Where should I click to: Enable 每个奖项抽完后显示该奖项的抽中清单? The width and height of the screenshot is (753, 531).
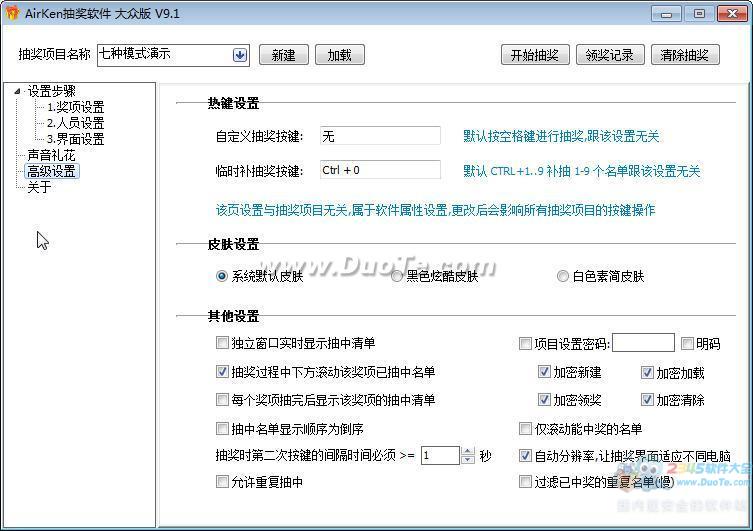[x=222, y=399]
